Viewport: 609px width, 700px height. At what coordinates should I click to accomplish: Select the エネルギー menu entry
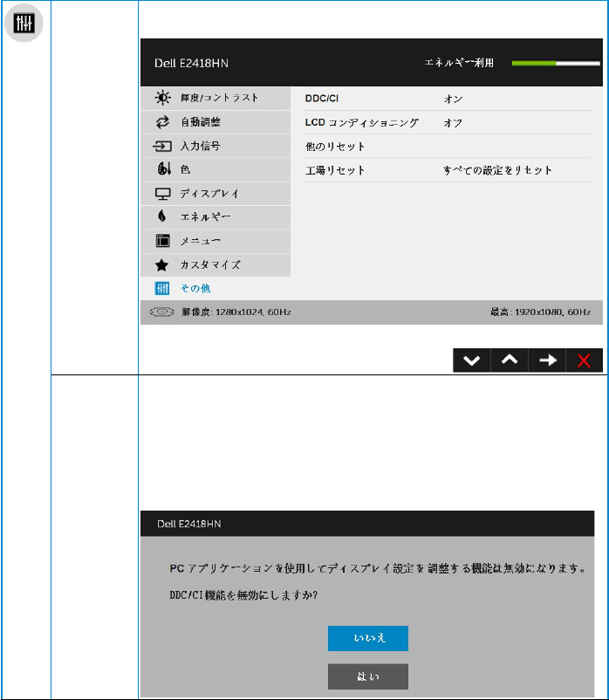click(216, 217)
